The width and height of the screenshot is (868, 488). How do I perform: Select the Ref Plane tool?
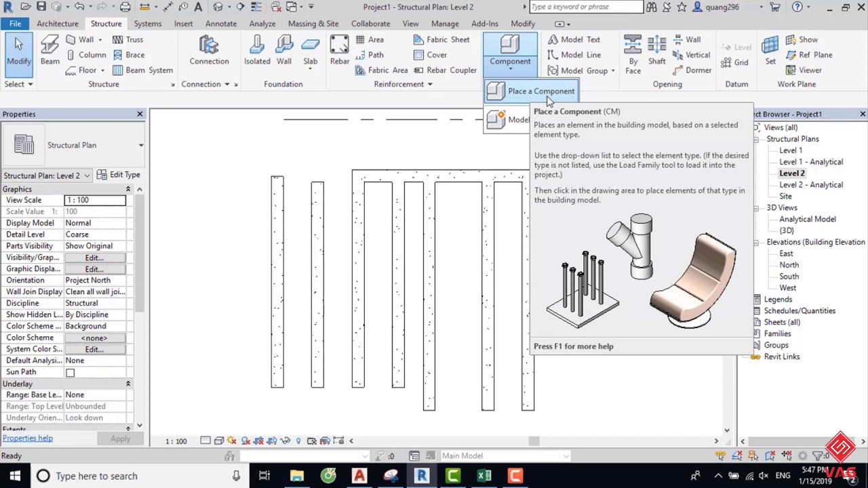[x=809, y=55]
